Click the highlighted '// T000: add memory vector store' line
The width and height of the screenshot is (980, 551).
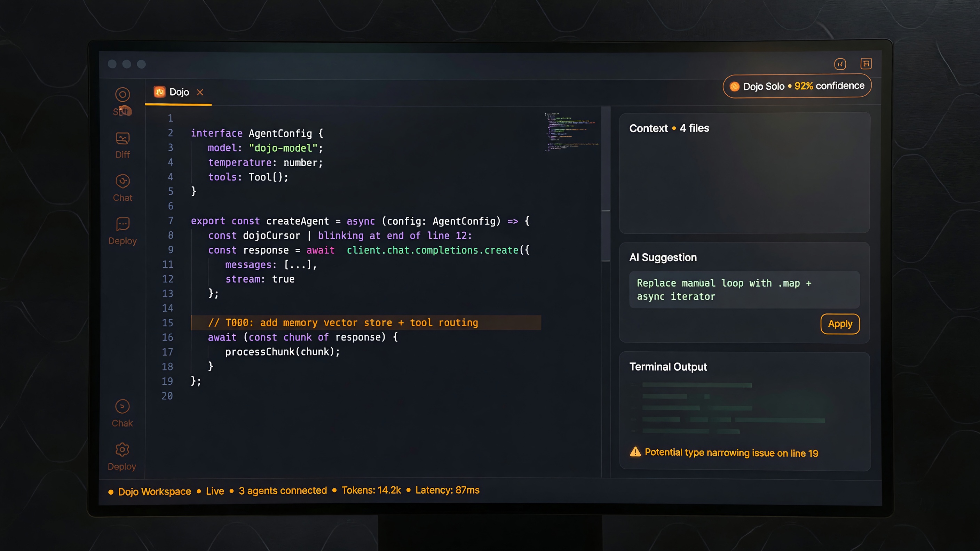tap(366, 322)
